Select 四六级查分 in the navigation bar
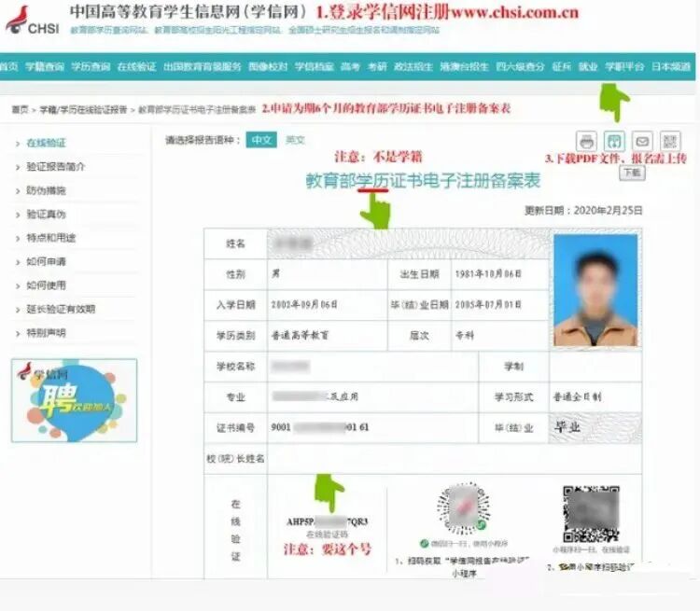Viewport: 700px width, 611px height. tap(520, 67)
